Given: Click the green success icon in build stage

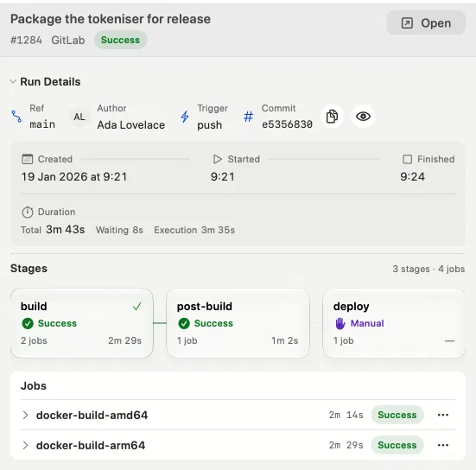Looking at the screenshot, I should coord(28,323).
